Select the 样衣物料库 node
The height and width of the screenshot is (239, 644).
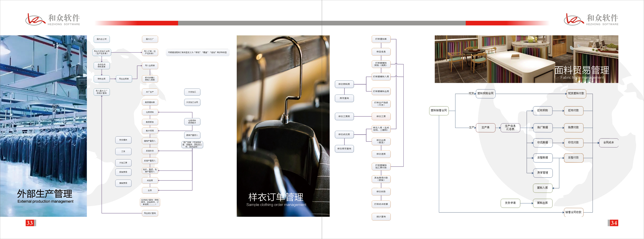coord(344,84)
